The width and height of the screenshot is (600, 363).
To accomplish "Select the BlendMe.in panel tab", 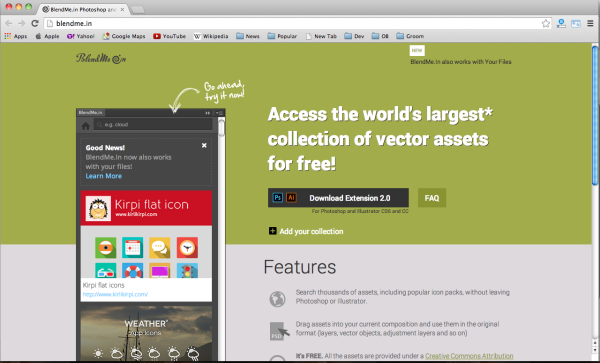I will [90, 112].
